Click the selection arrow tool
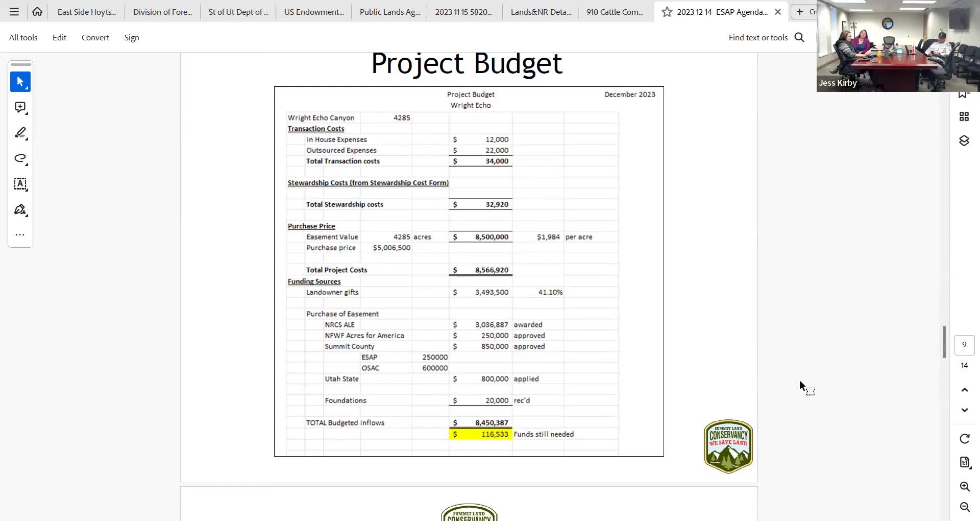Viewport: 980px width, 521px height. tap(20, 82)
